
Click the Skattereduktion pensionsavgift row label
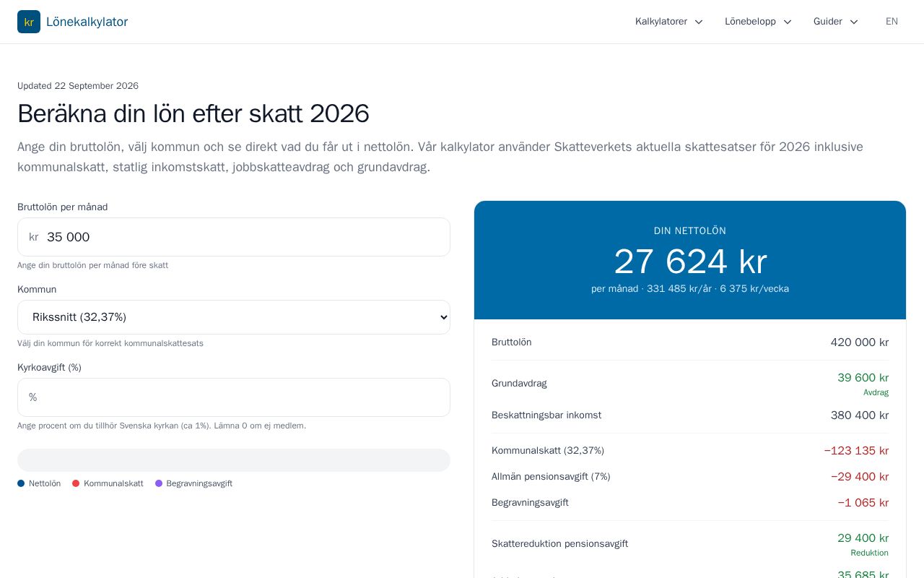[559, 544]
